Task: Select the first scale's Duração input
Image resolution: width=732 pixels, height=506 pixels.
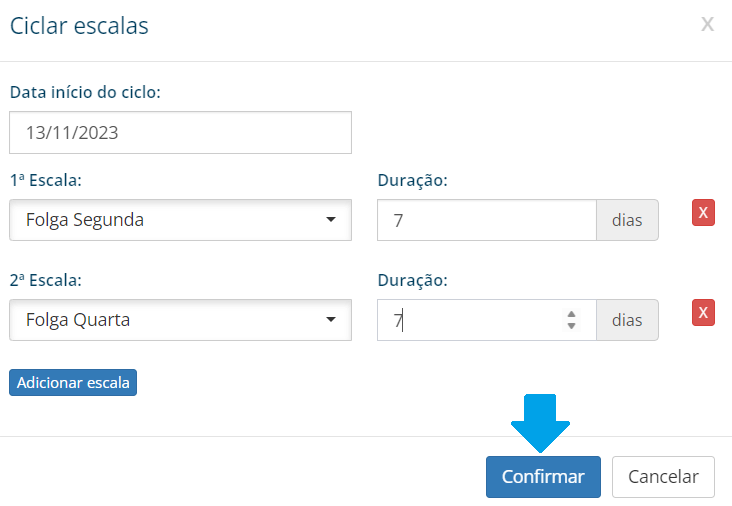Action: click(486, 220)
